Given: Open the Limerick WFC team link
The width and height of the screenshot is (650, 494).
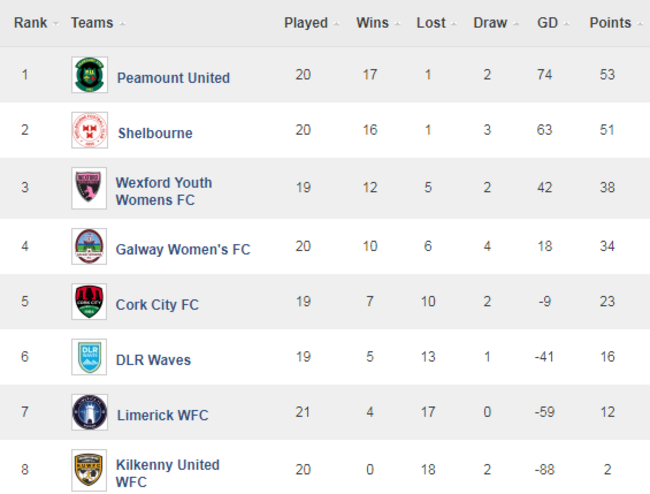Looking at the screenshot, I should tap(163, 415).
